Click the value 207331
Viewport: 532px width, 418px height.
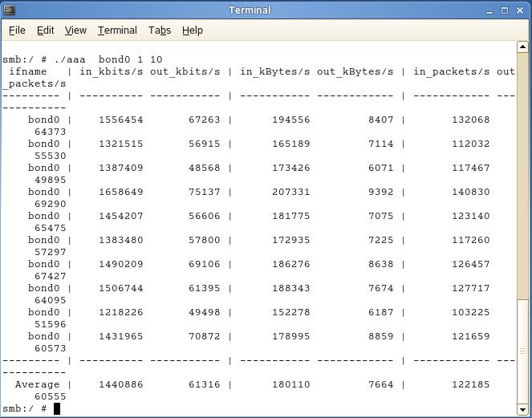pos(290,192)
